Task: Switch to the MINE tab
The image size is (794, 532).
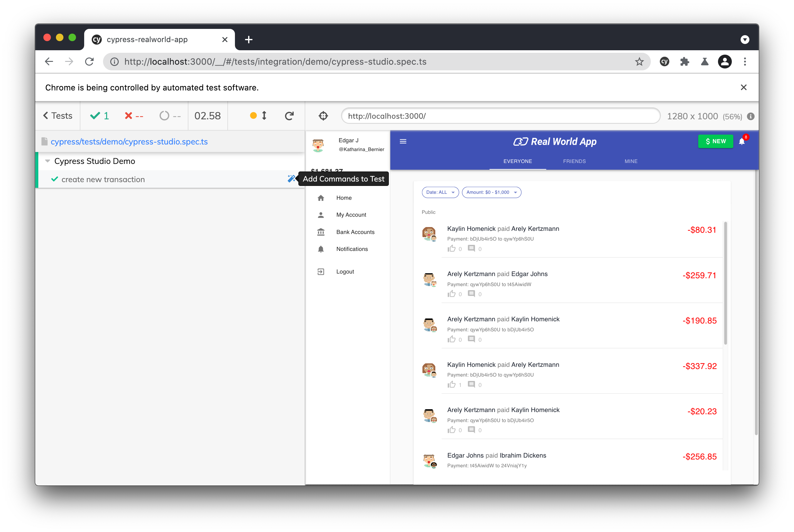Action: (631, 161)
